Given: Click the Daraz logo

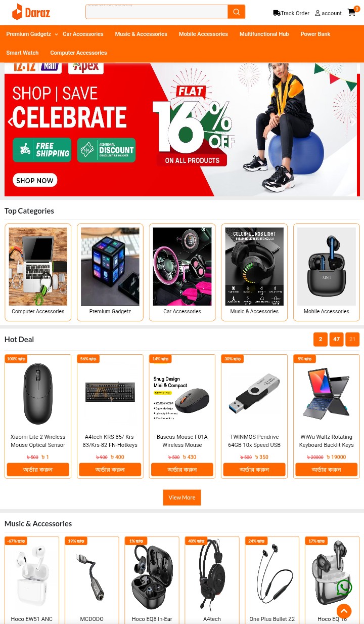Looking at the screenshot, I should [31, 12].
